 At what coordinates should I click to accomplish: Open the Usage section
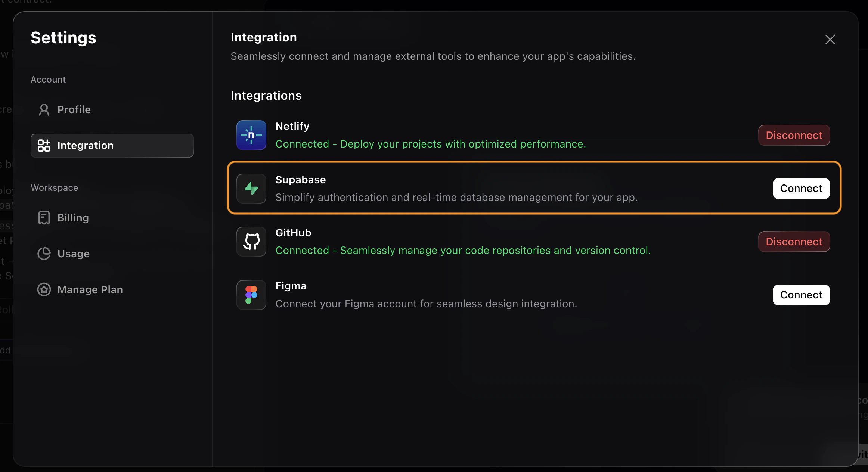73,253
